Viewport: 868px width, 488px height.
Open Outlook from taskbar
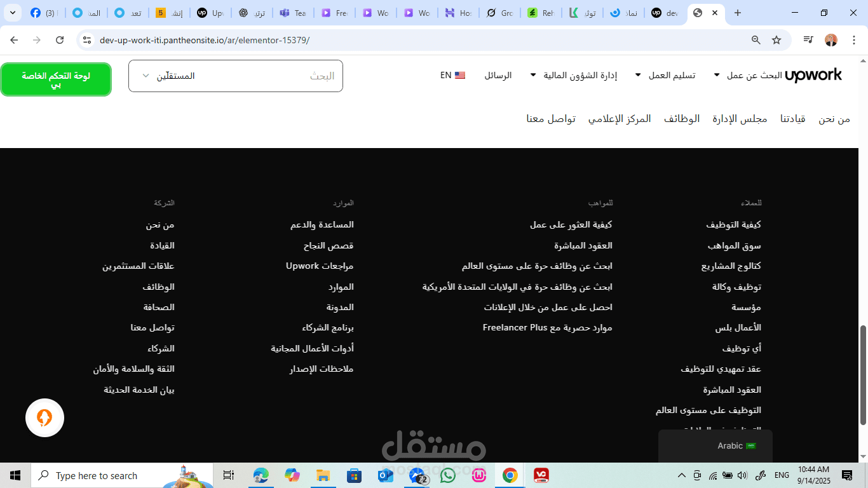[x=386, y=475]
